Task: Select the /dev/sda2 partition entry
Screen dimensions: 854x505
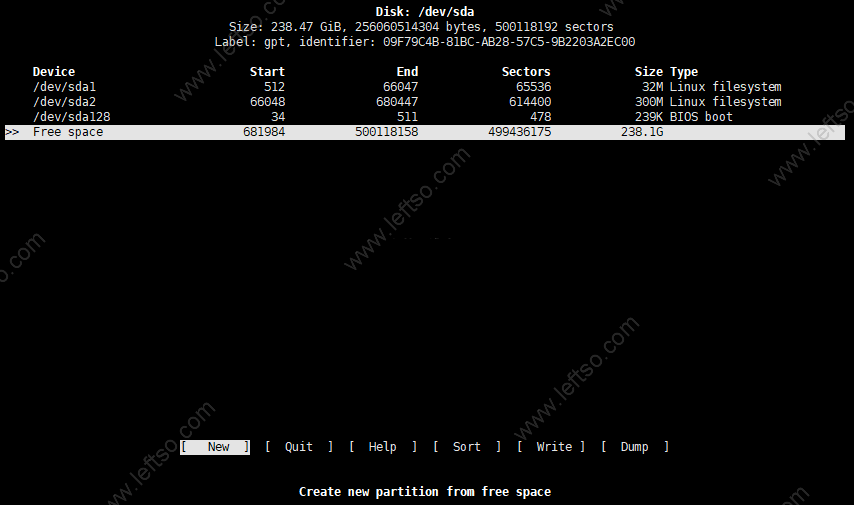Action: tap(64, 102)
